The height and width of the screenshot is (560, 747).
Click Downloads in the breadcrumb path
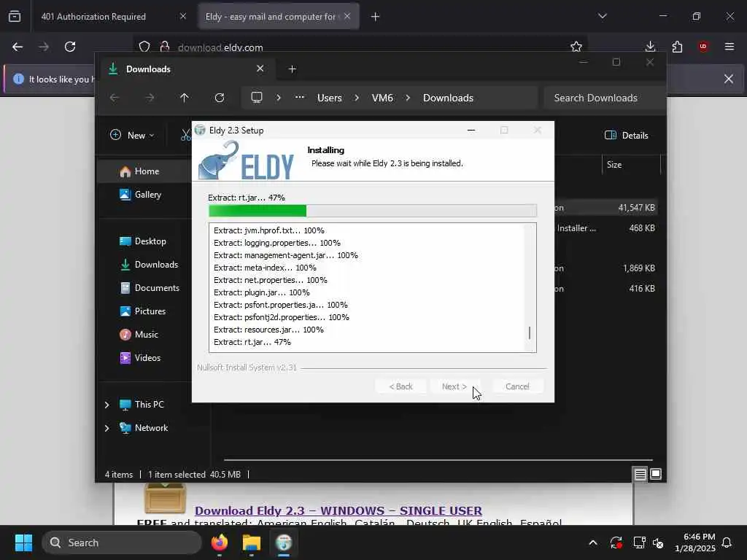pyautogui.click(x=448, y=98)
